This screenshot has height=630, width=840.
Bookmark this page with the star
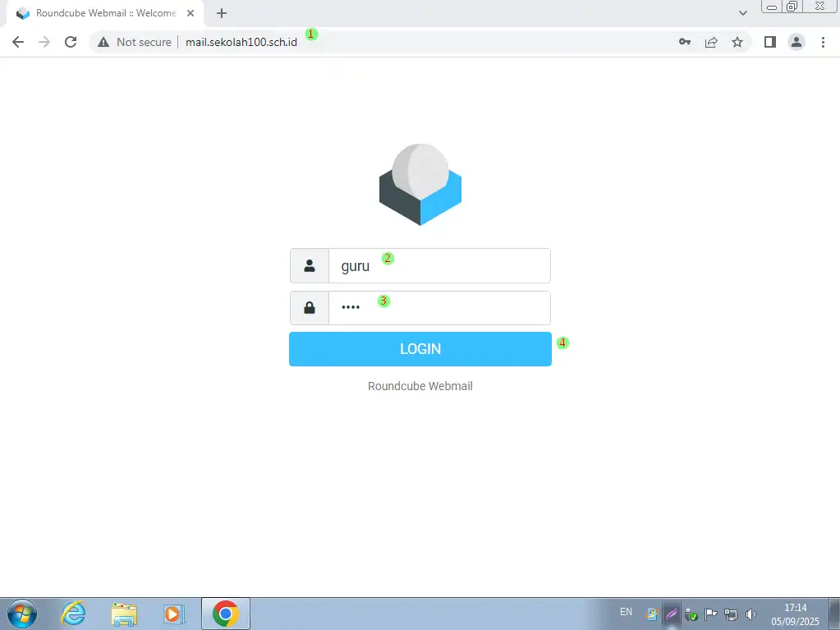coord(737,42)
